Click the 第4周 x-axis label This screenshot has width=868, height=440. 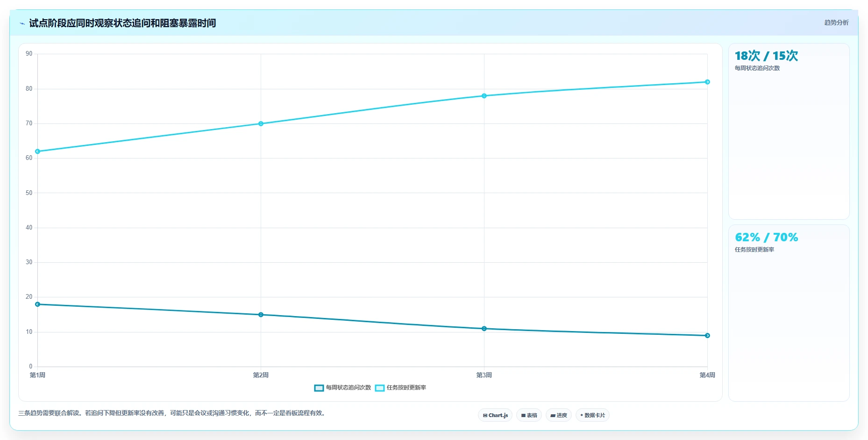point(707,375)
